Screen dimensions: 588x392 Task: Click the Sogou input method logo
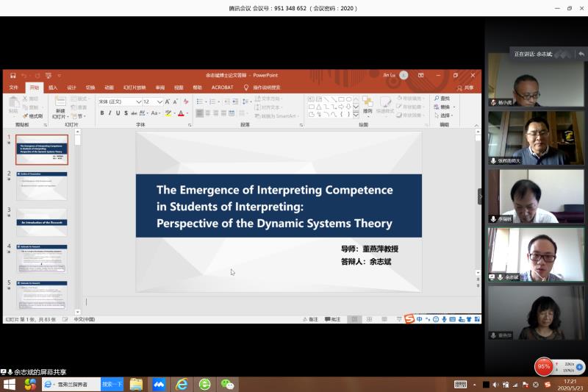tap(409, 319)
